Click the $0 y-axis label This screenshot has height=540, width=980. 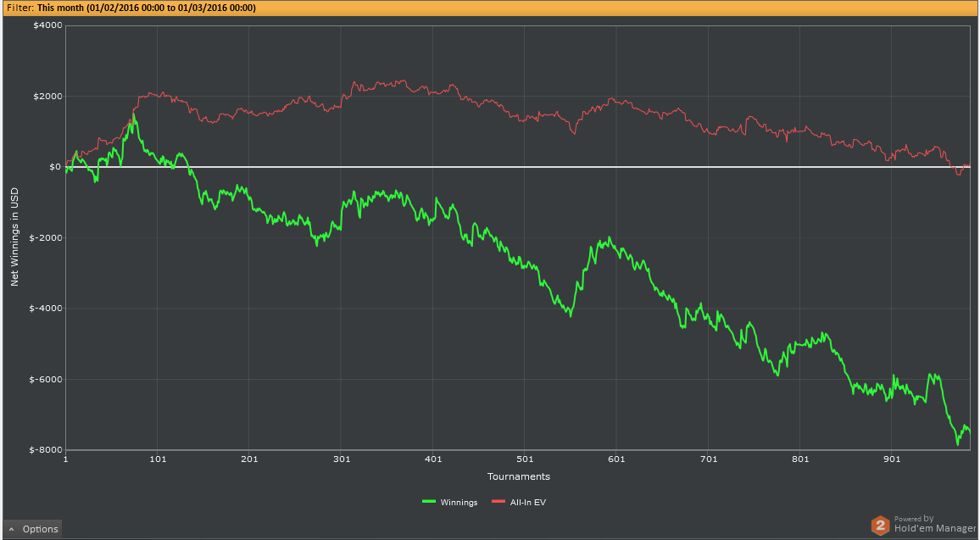click(55, 167)
